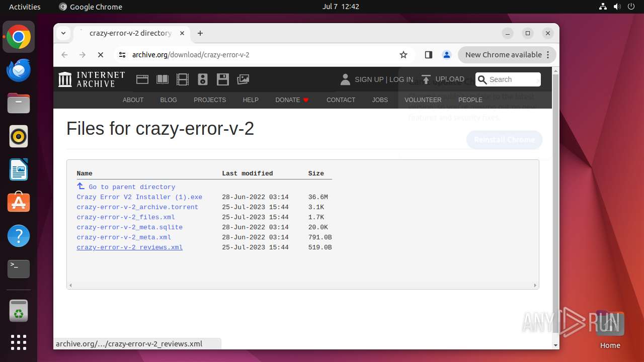Launch LibreOffice Writer from the dock

coord(19,169)
